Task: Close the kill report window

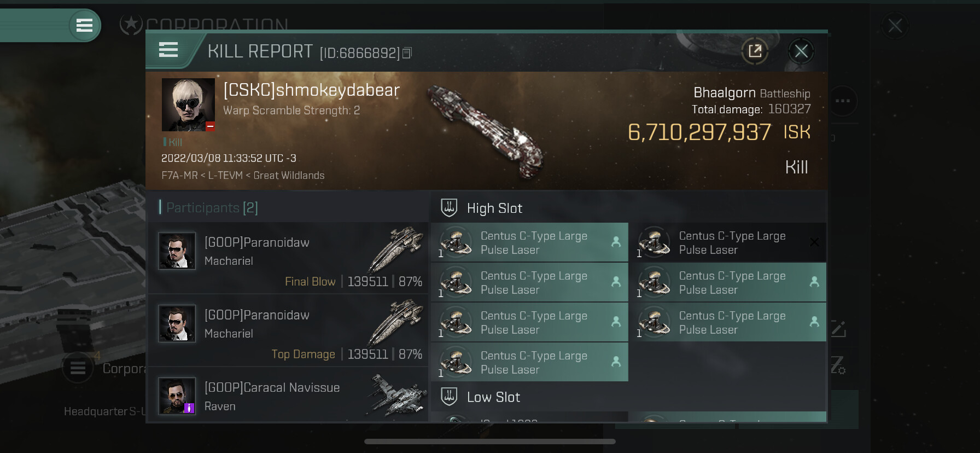Action: [801, 51]
